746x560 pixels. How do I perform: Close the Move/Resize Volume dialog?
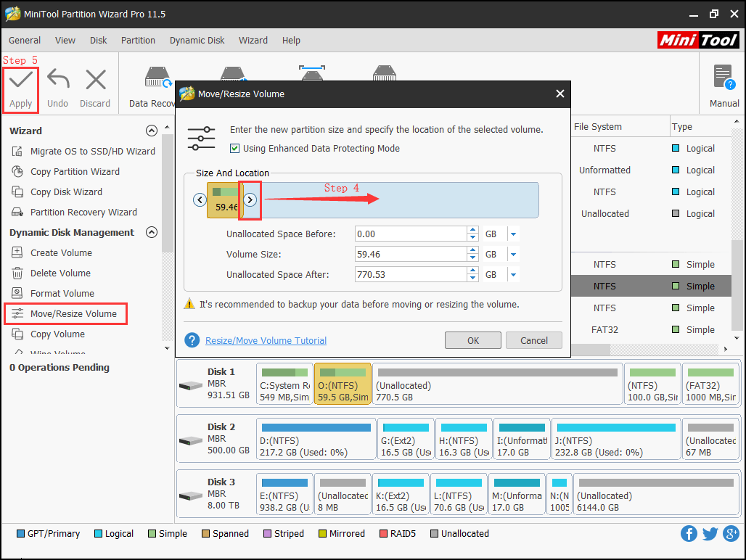pyautogui.click(x=560, y=94)
